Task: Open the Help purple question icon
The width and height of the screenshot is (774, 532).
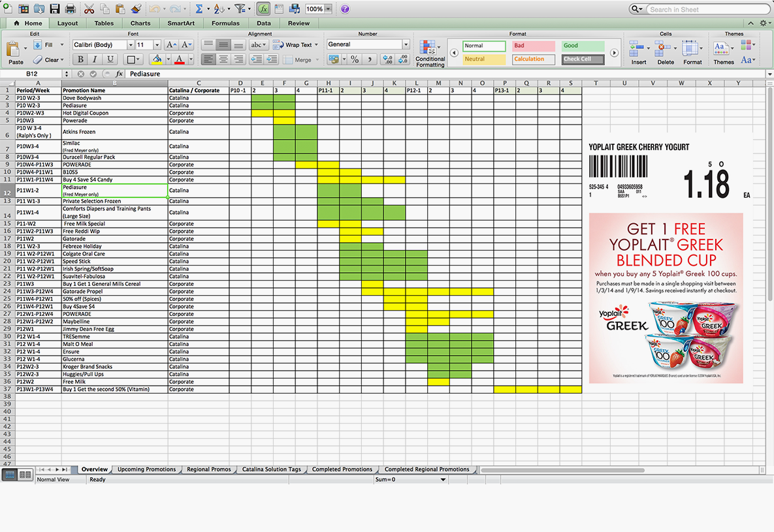Action: [x=345, y=9]
